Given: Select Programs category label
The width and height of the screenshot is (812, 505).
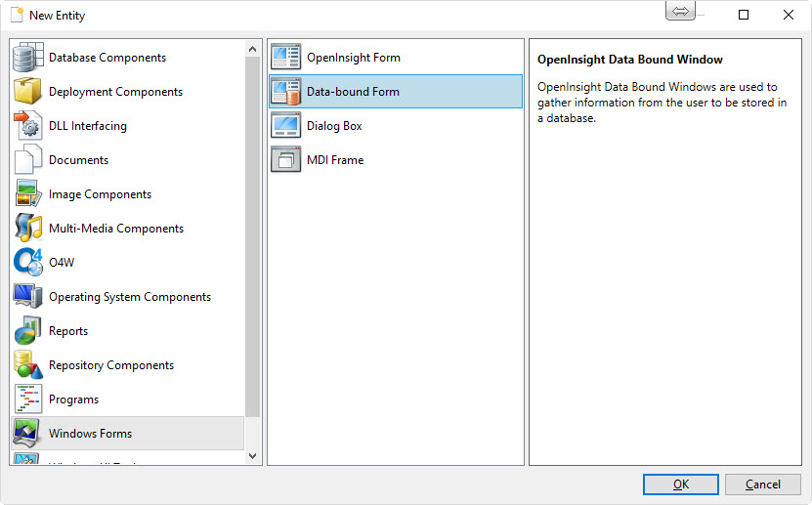Looking at the screenshot, I should tap(73, 400).
